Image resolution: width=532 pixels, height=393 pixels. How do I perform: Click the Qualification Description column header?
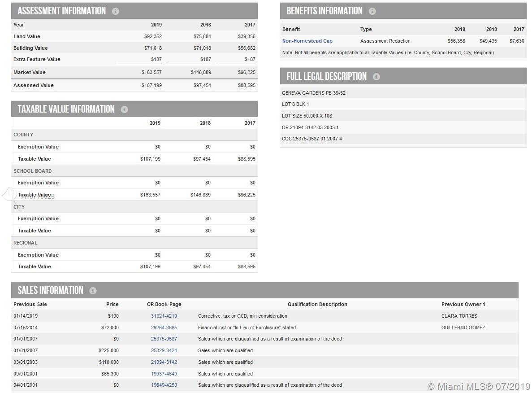[317, 304]
